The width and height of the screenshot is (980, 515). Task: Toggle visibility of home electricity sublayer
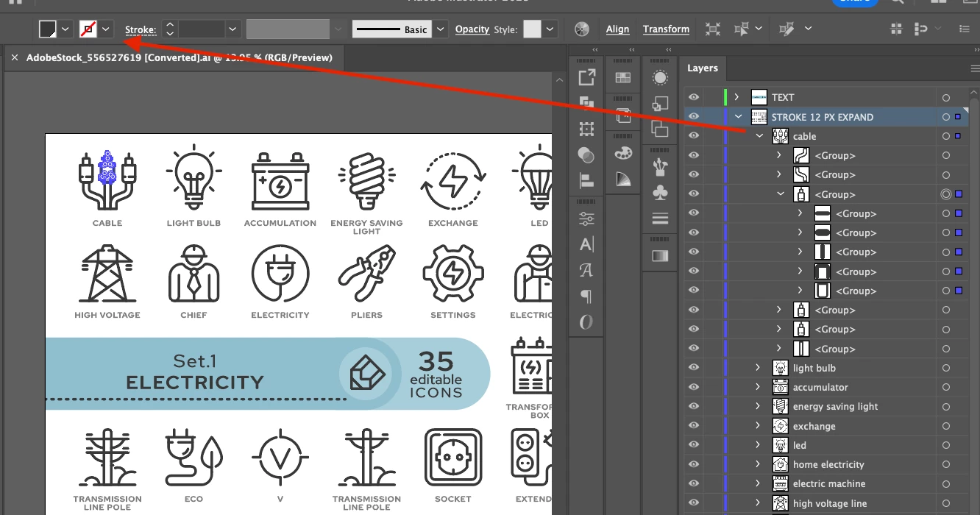[x=694, y=464]
